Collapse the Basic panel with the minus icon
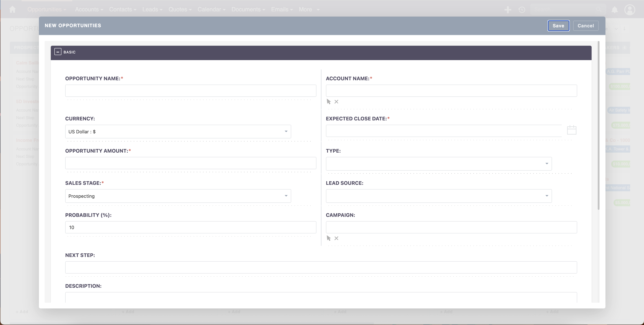The height and width of the screenshot is (325, 644). [x=58, y=52]
